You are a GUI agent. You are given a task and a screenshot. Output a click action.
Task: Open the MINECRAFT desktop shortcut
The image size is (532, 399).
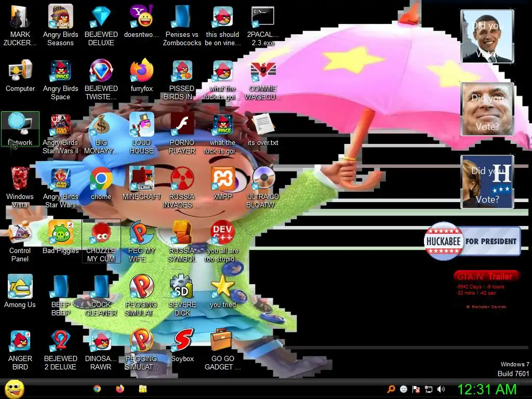pos(141,183)
